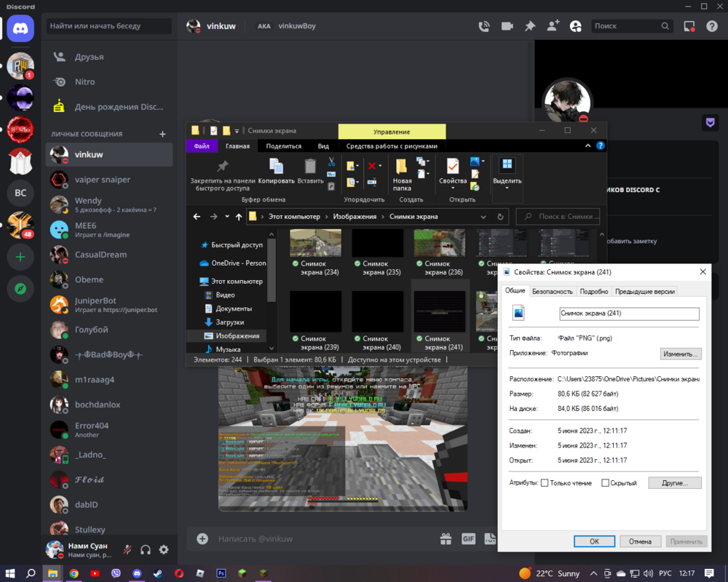The height and width of the screenshot is (582, 728).
Task: Open Nitro in Discord sidebar
Action: click(x=110, y=81)
